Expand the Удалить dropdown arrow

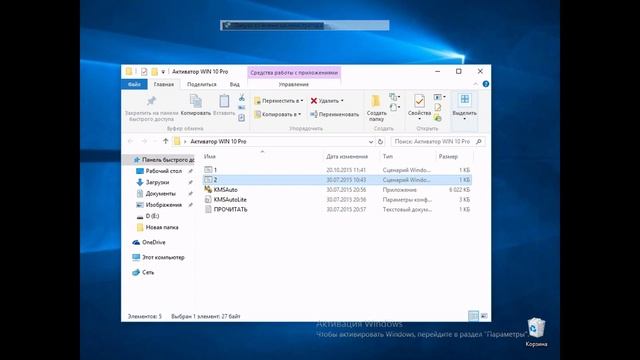pos(342,101)
